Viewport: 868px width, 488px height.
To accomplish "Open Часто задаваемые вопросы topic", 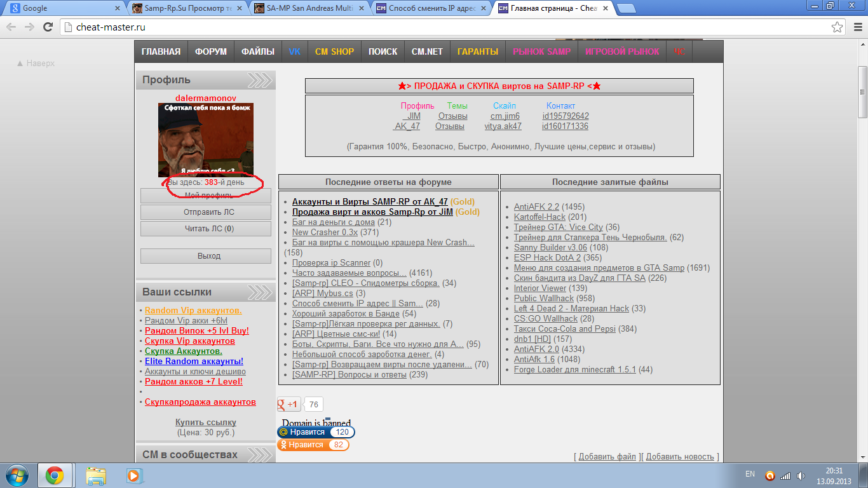I will 349,273.
